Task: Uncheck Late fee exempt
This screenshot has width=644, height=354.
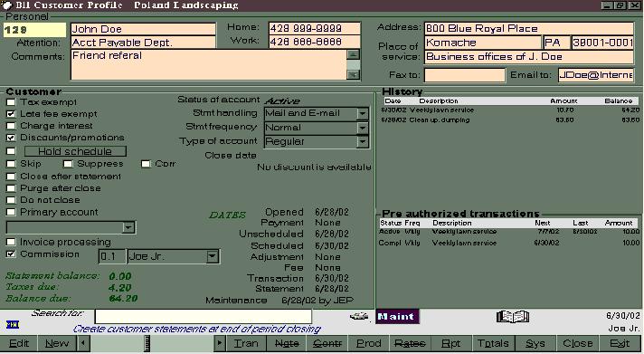Action: tap(11, 114)
